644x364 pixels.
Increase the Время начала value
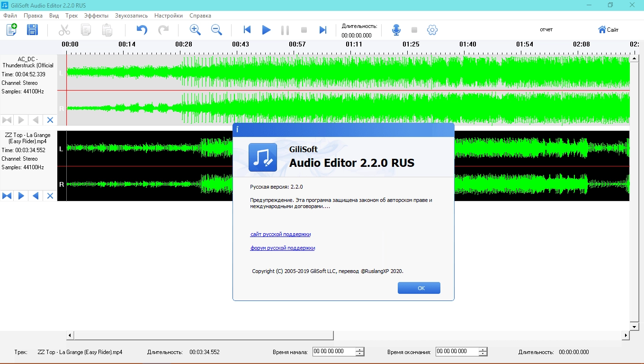[360, 350]
